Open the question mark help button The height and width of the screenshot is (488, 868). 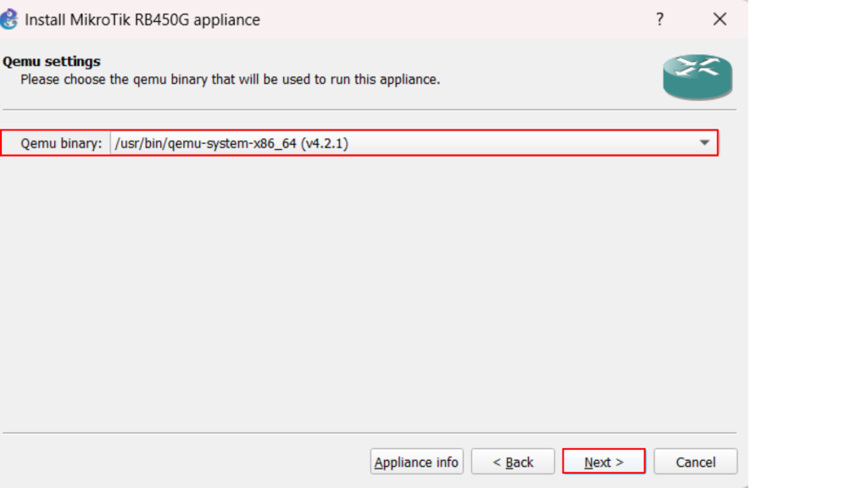pyautogui.click(x=659, y=19)
